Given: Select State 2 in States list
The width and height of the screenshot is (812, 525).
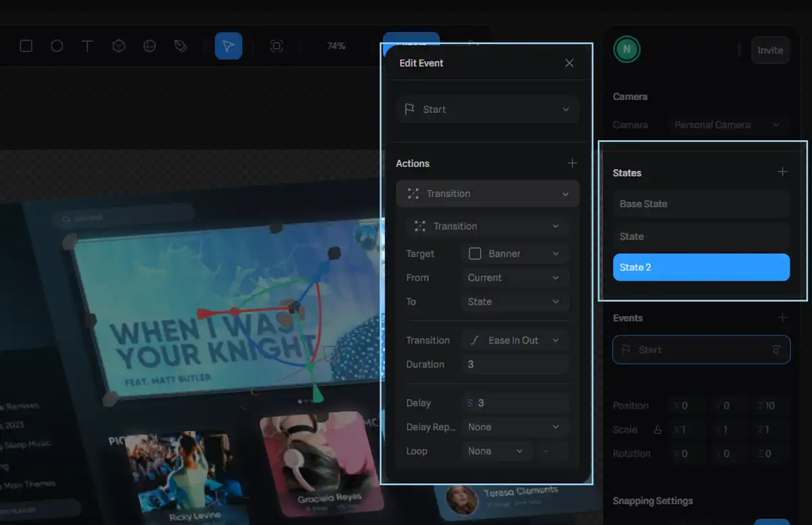Looking at the screenshot, I should click(x=701, y=267).
